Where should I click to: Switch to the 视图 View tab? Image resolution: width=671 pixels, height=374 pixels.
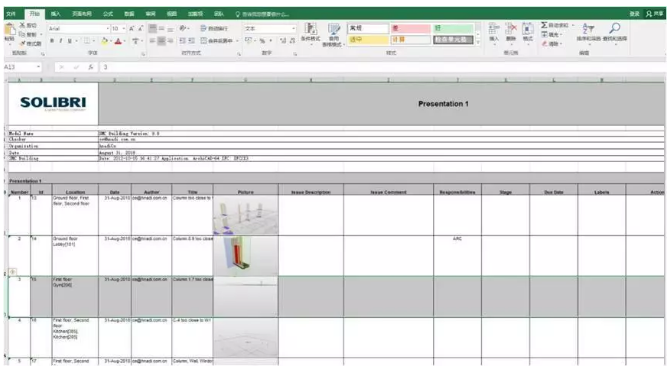pyautogui.click(x=172, y=14)
